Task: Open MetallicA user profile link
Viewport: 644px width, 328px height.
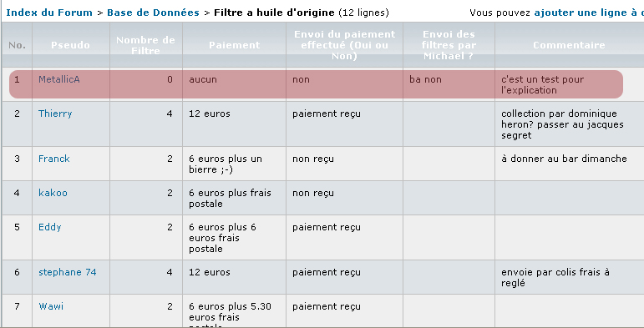Action: coord(59,79)
